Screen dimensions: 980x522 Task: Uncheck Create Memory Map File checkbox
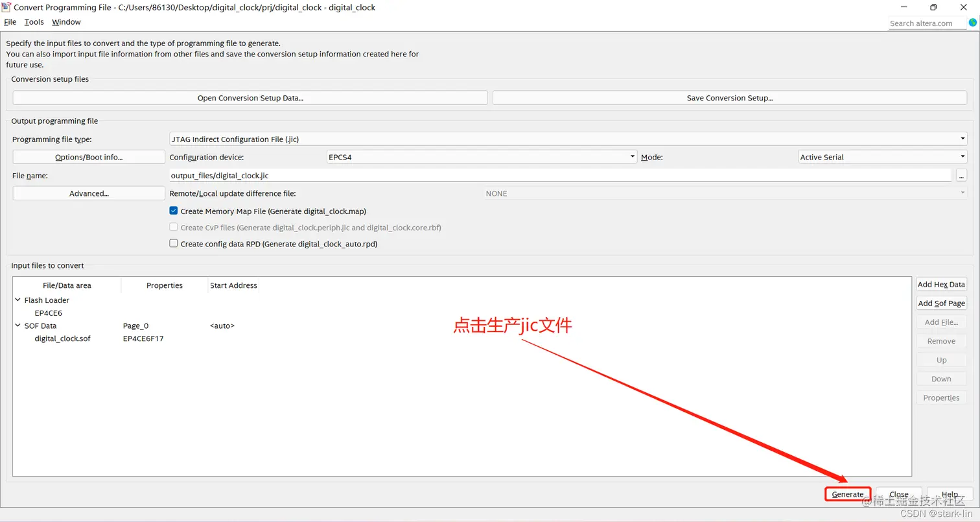point(173,211)
